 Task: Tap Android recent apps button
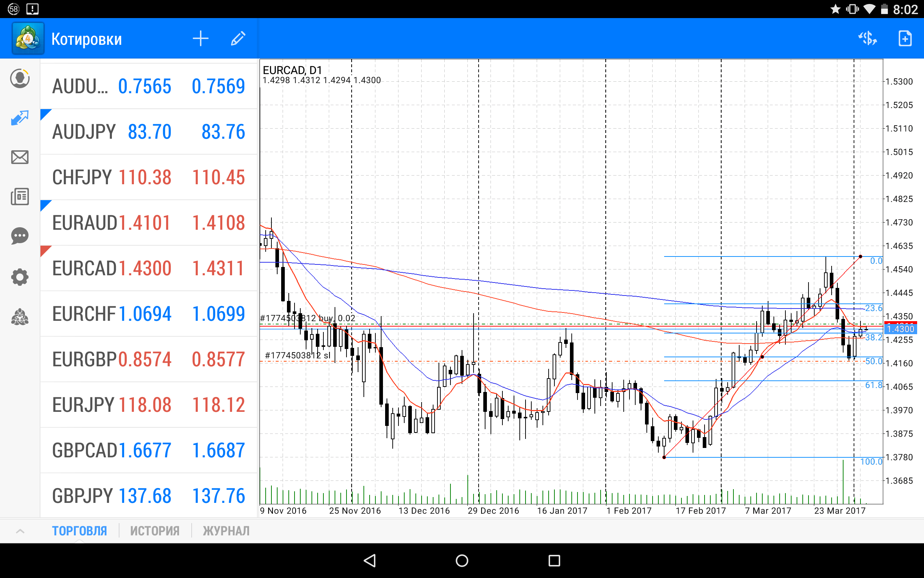click(x=554, y=560)
